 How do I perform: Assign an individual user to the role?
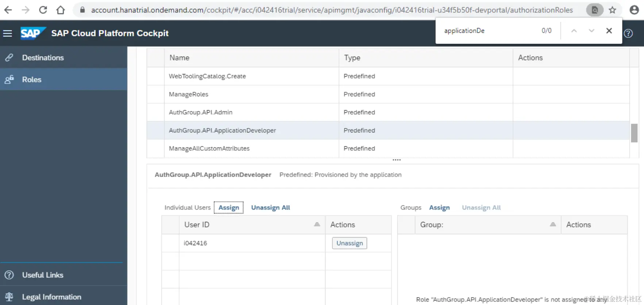click(x=229, y=208)
